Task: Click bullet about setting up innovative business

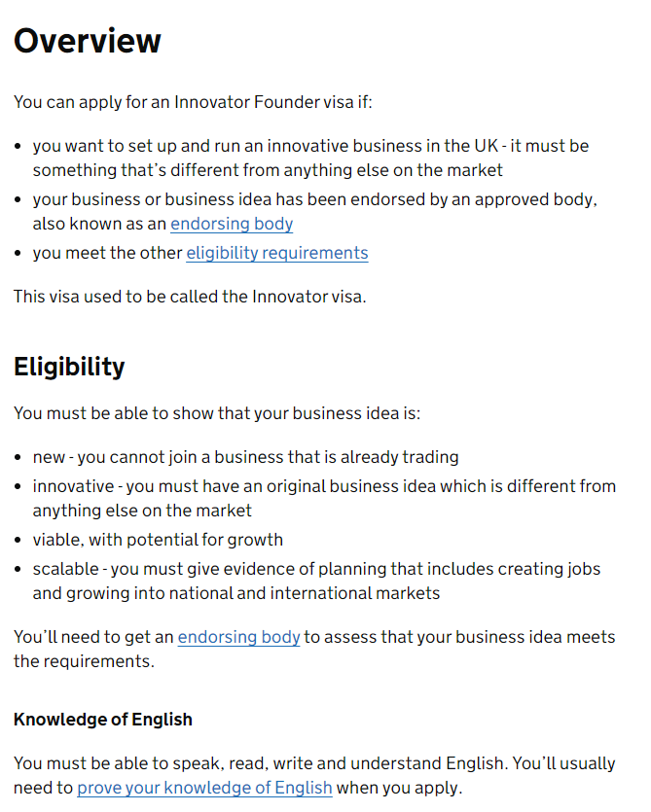Action: click(311, 158)
